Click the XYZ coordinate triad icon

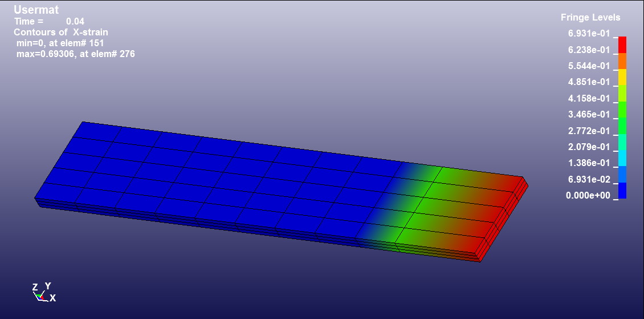(43, 292)
